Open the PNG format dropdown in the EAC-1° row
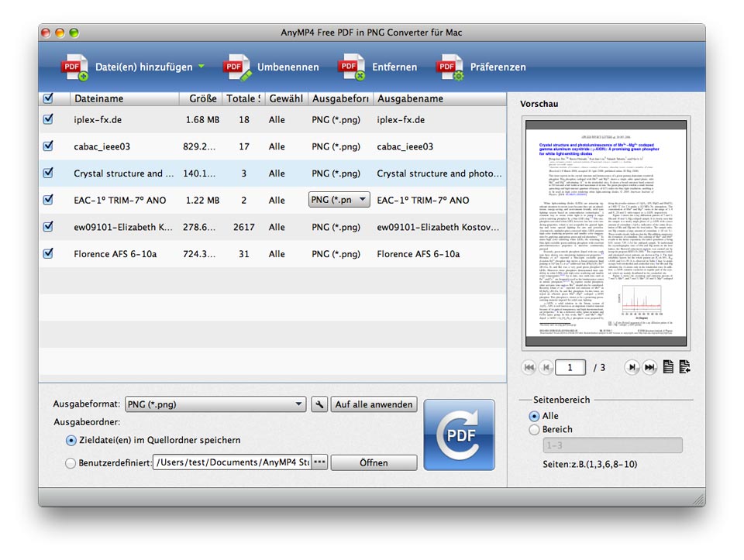Image resolution: width=744 pixels, height=560 pixels. pos(338,199)
